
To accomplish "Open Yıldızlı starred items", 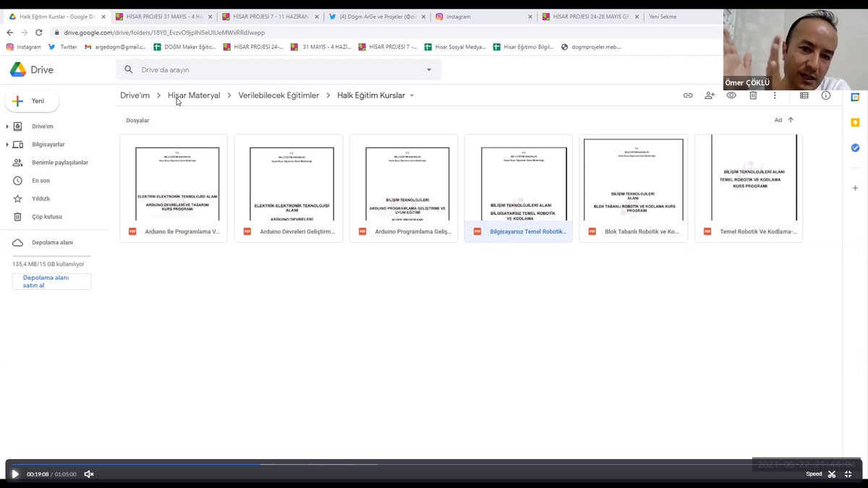I will [x=41, y=199].
